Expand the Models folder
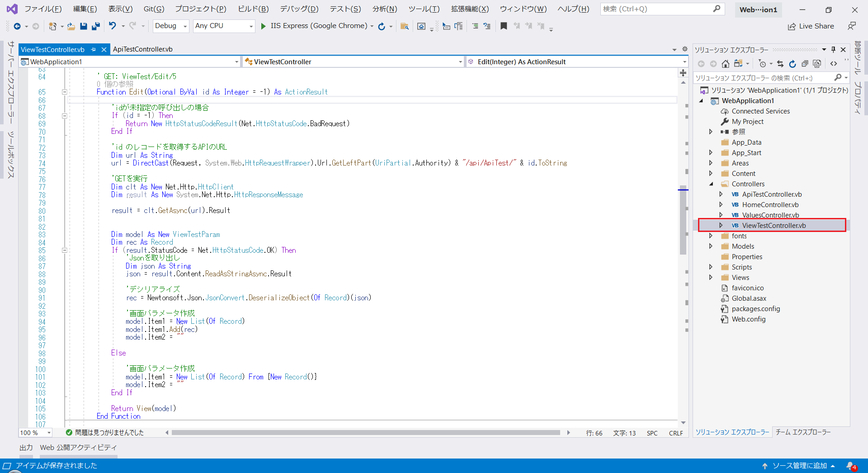The image size is (868, 473). point(711,246)
